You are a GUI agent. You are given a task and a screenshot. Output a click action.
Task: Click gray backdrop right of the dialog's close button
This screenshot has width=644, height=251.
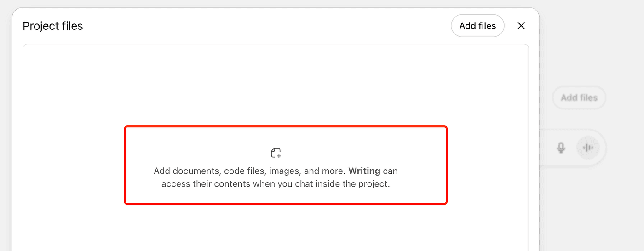click(589, 26)
